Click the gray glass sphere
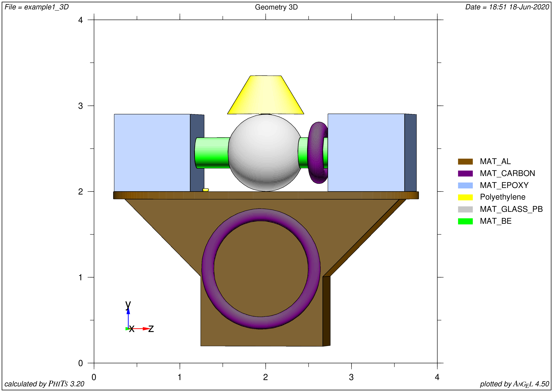Screen dimensions: 553x392 point(265,153)
